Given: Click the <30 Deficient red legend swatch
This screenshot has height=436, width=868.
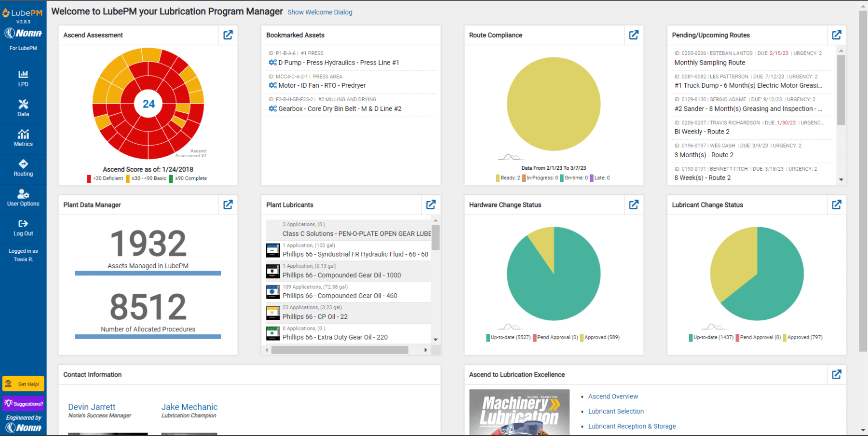Looking at the screenshot, I should click(x=89, y=178).
